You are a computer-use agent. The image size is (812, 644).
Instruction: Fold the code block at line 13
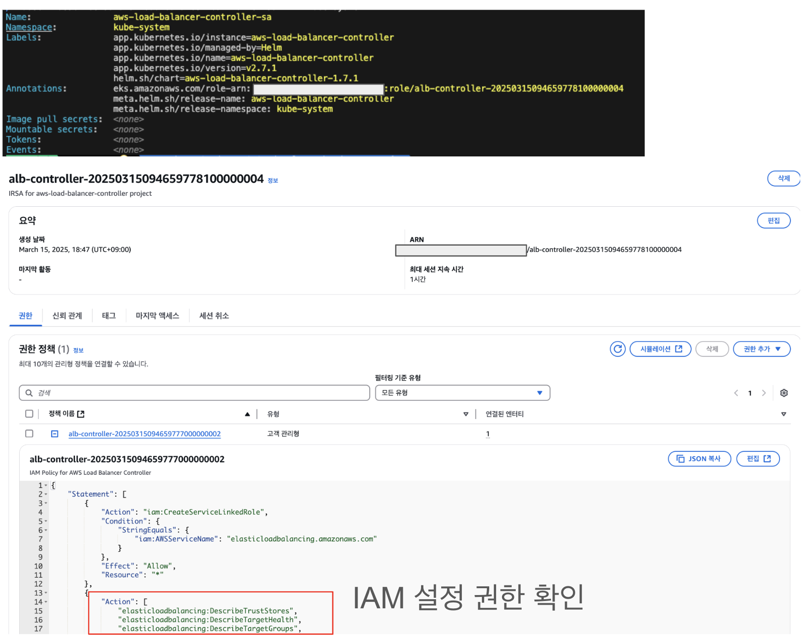[x=46, y=593]
